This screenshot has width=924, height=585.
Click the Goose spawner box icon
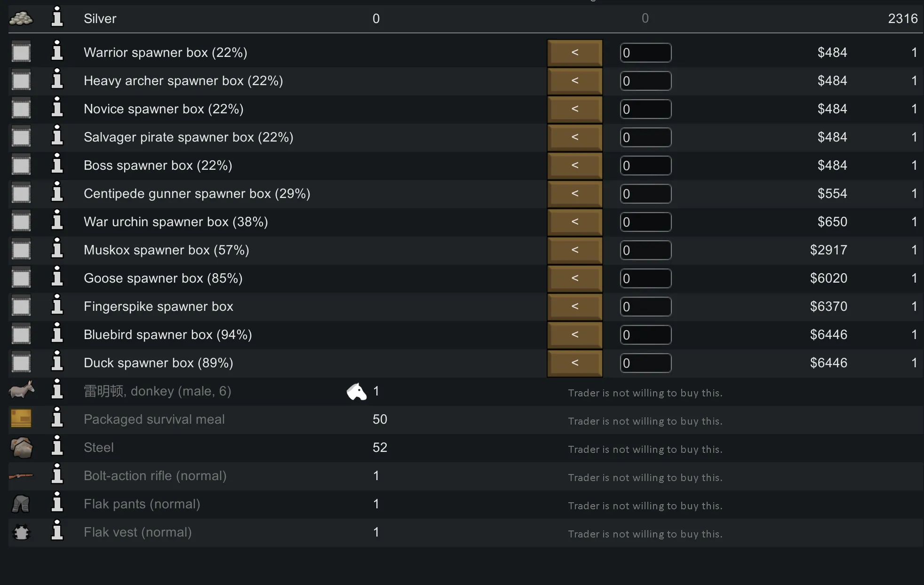click(21, 278)
